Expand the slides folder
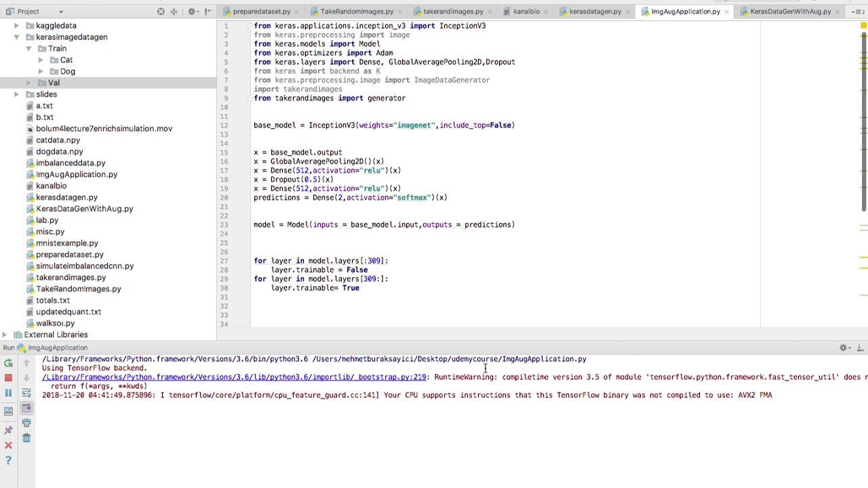 click(16, 94)
